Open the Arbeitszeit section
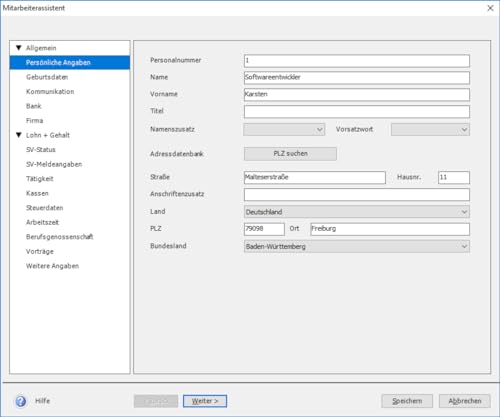This screenshot has height=417, width=500. point(42,222)
